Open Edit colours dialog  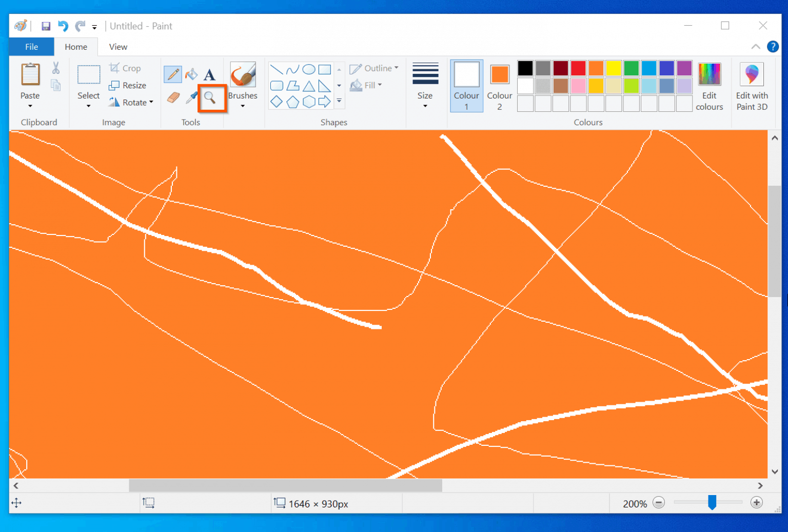point(710,86)
